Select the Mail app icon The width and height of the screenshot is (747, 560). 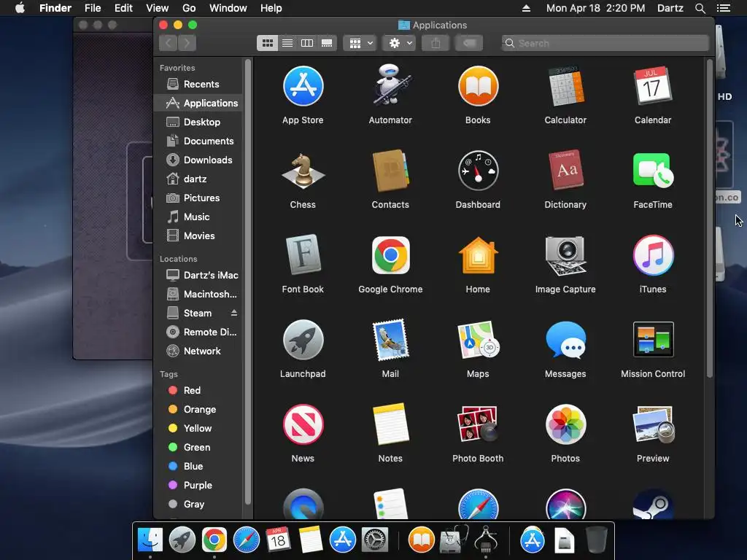pyautogui.click(x=390, y=340)
